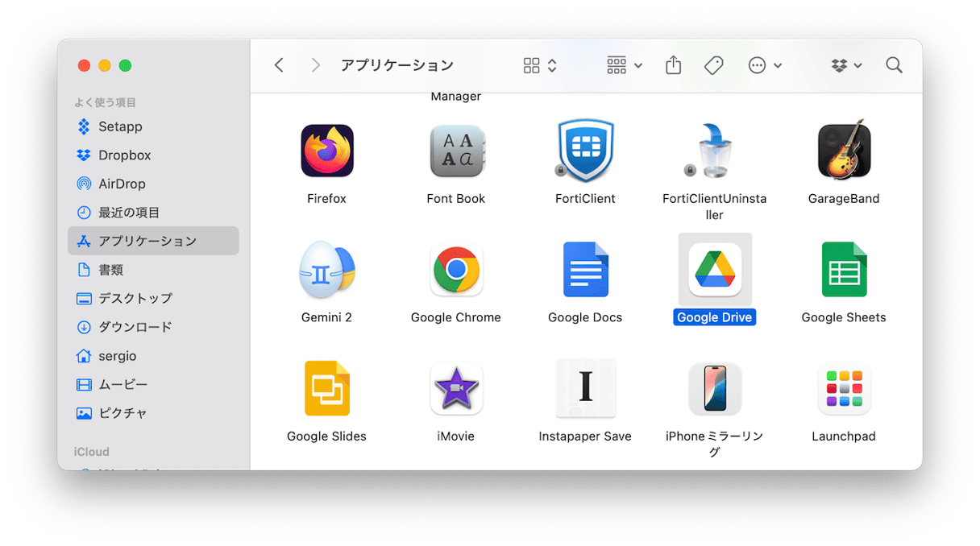Click the Share toolbar button
980x546 pixels.
click(673, 66)
